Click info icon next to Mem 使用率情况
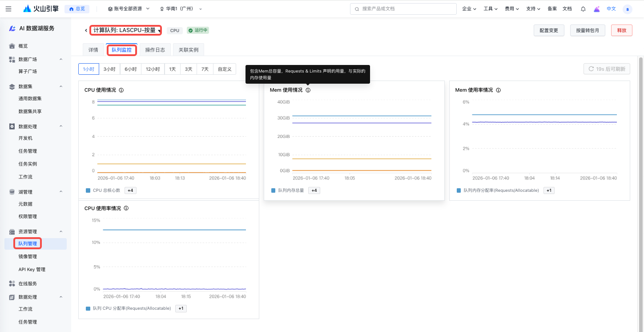Image resolution: width=644 pixels, height=332 pixels. 498,90
